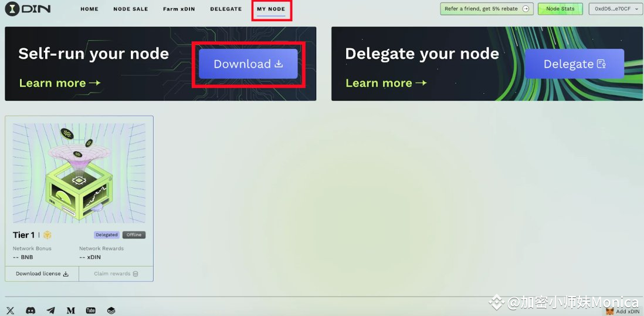Select the MY NODE tab
Image resolution: width=644 pixels, height=316 pixels.
click(x=271, y=9)
